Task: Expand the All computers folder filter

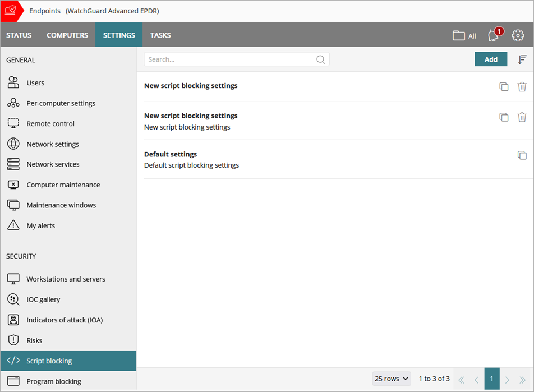Action: 464,35
